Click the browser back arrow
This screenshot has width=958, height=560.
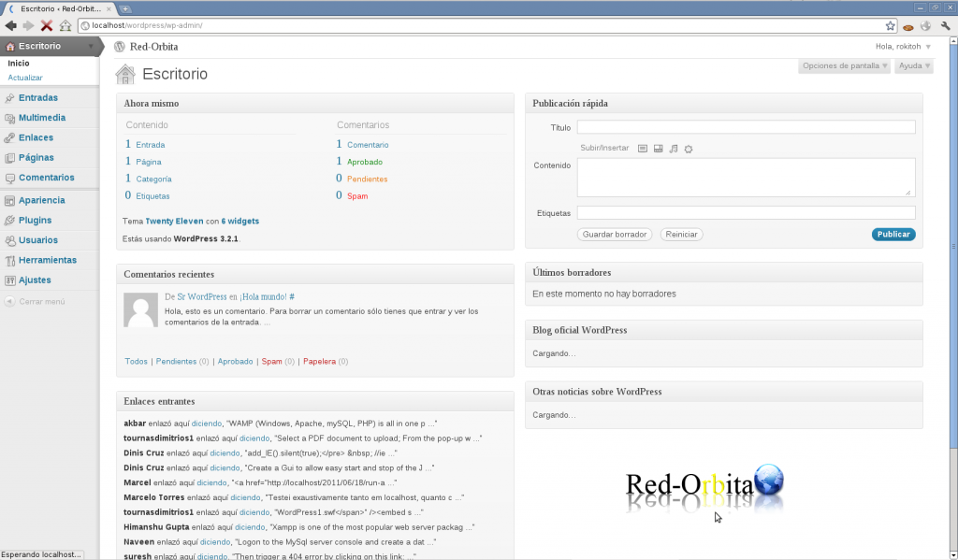coord(10,25)
